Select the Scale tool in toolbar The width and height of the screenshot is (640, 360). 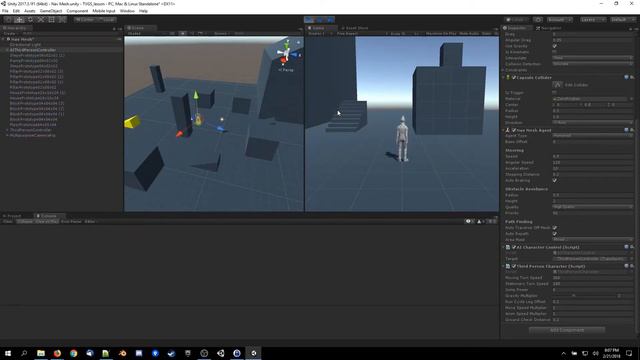click(x=41, y=20)
